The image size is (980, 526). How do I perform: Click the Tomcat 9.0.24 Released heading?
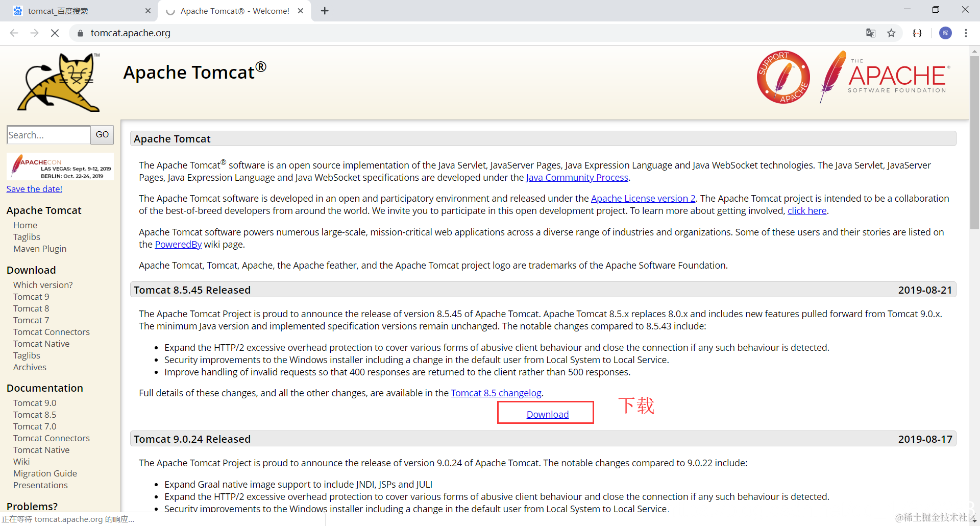coord(192,439)
